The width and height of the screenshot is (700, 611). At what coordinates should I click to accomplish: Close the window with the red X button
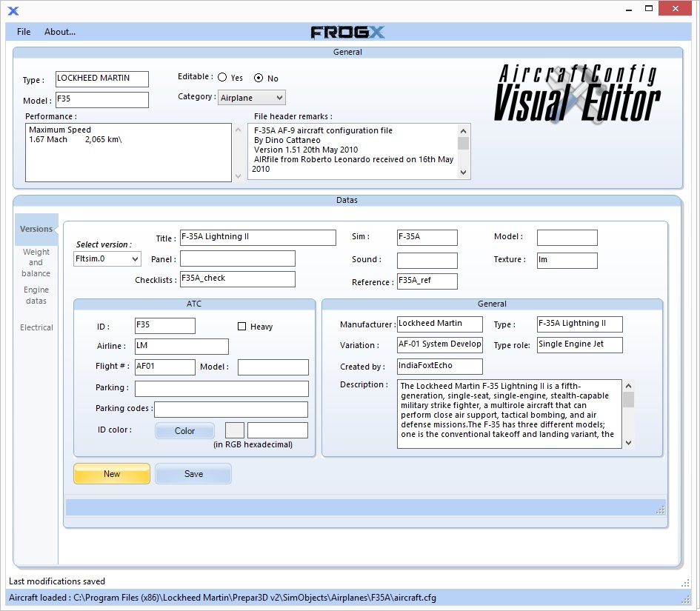tap(675, 8)
